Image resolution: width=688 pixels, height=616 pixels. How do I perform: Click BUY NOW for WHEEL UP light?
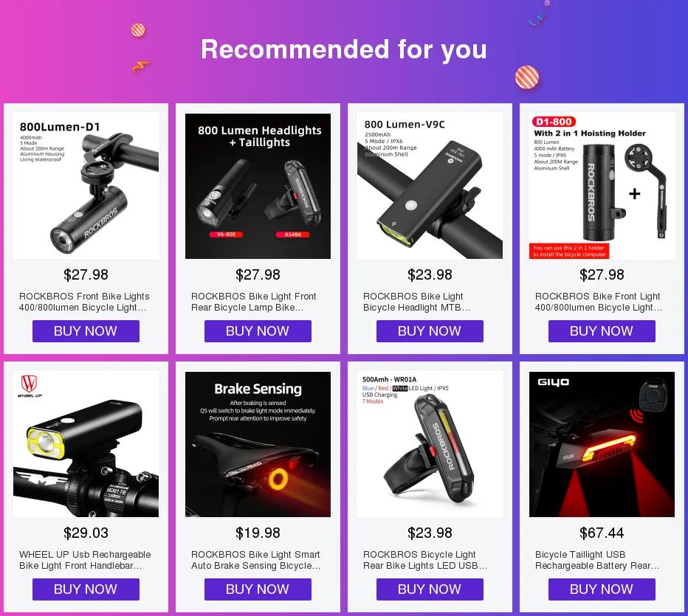pyautogui.click(x=86, y=589)
